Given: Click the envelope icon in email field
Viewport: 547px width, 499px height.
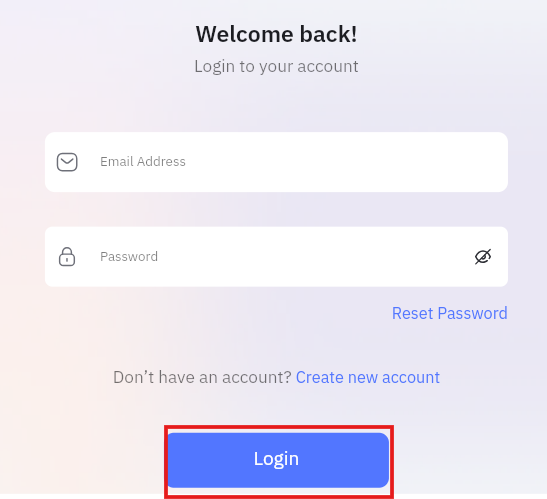Looking at the screenshot, I should (x=67, y=162).
